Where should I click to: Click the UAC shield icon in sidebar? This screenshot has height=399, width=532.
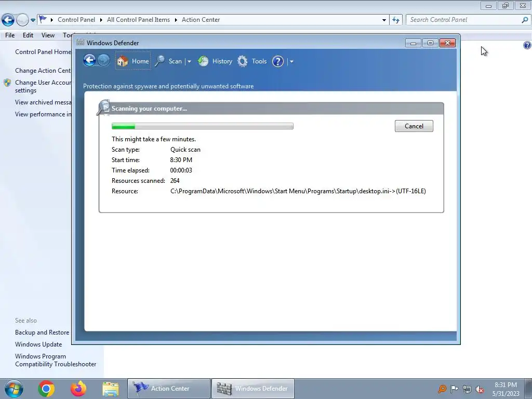pos(7,83)
